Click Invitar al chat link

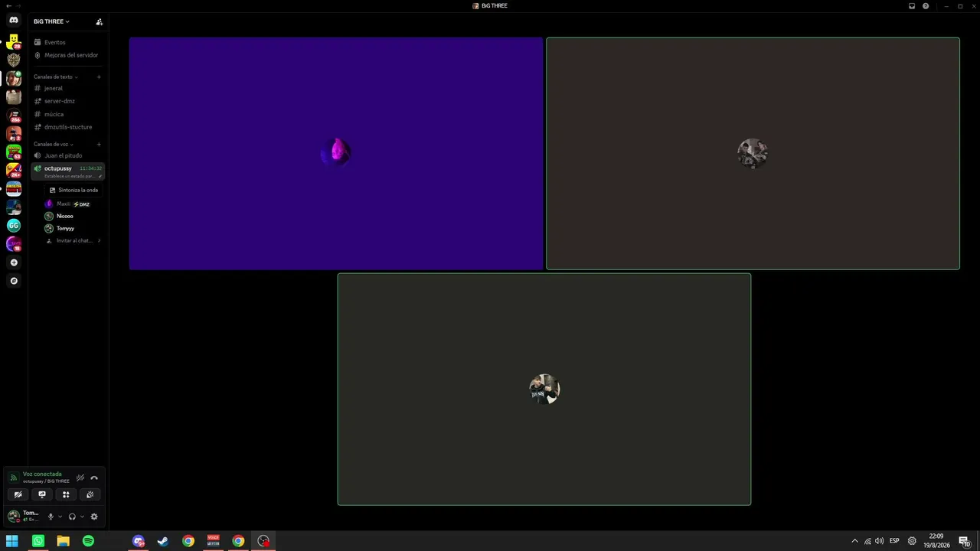(73, 241)
